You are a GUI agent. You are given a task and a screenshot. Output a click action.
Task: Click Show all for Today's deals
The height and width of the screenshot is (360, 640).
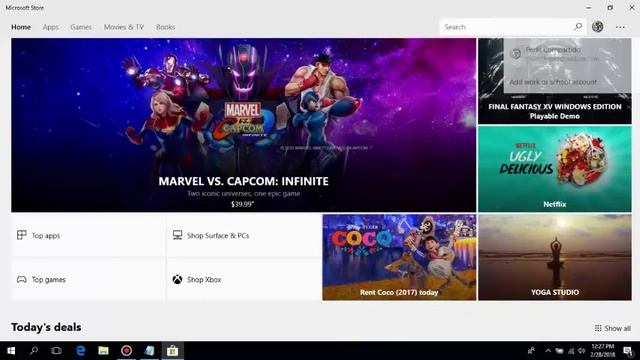[613, 328]
